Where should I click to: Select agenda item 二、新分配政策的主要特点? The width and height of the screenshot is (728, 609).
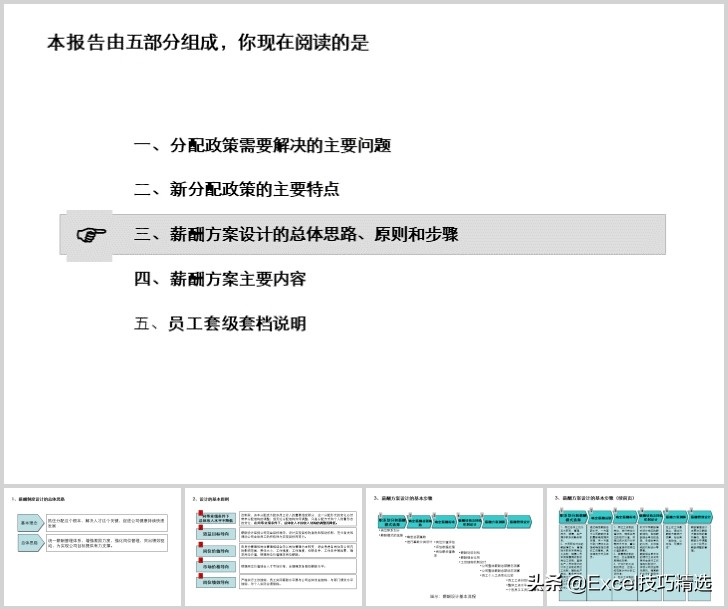coord(237,189)
